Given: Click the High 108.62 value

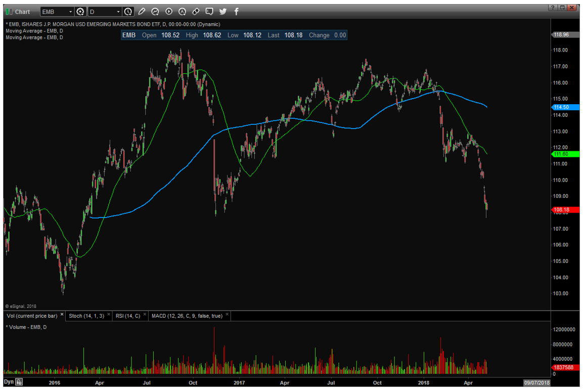Looking at the screenshot, I should pyautogui.click(x=212, y=35).
